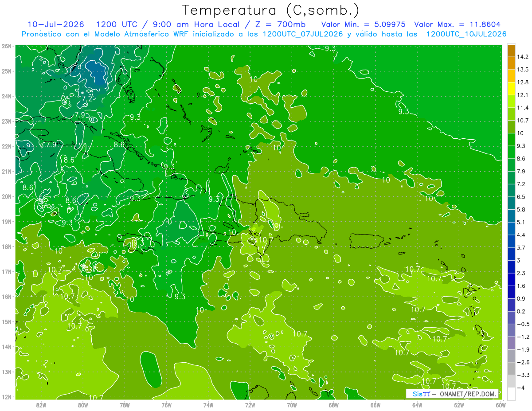Click legend value "11.4"
Image resolution: width=532 pixels, height=411 pixels.
click(x=523, y=108)
